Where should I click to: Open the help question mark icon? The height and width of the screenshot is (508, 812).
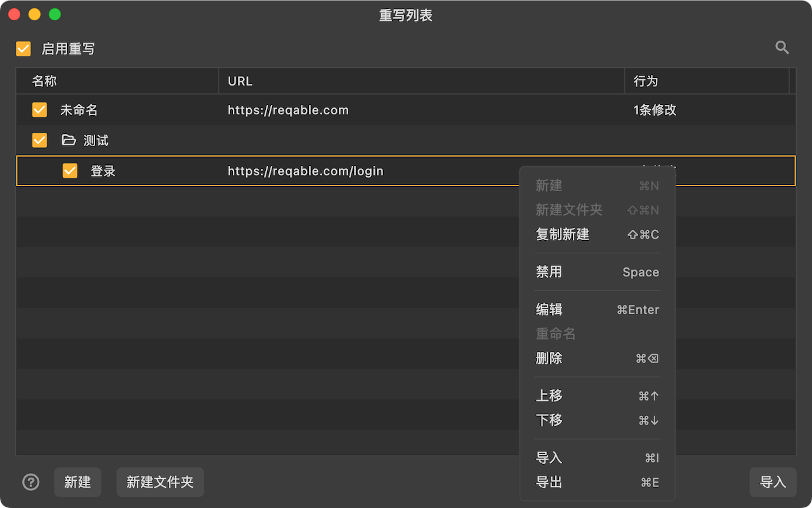click(31, 483)
